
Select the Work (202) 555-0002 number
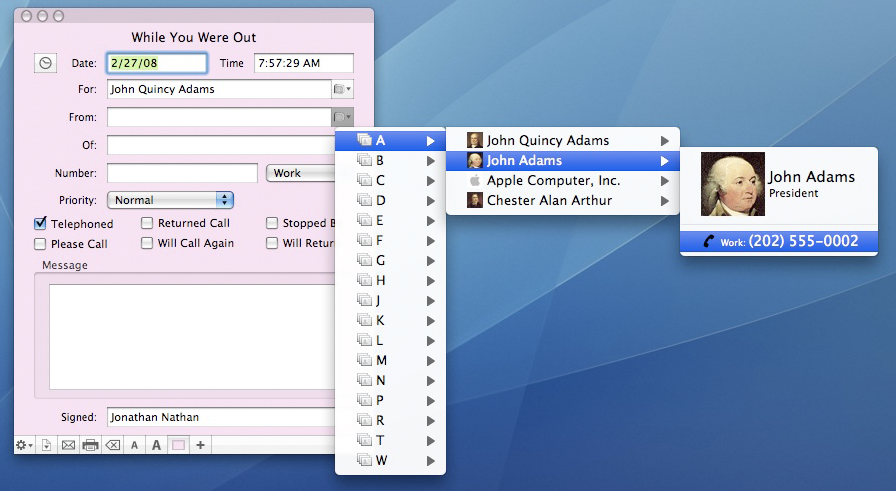[779, 242]
